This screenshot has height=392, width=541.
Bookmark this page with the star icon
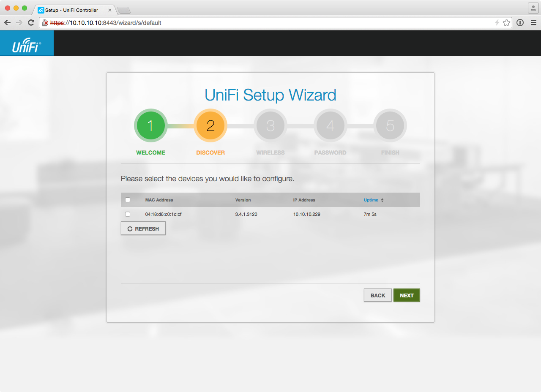coord(506,23)
